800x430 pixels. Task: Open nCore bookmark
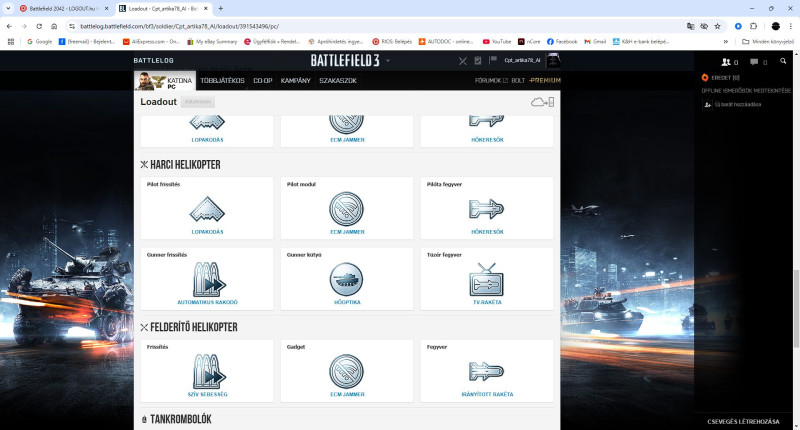tap(529, 41)
